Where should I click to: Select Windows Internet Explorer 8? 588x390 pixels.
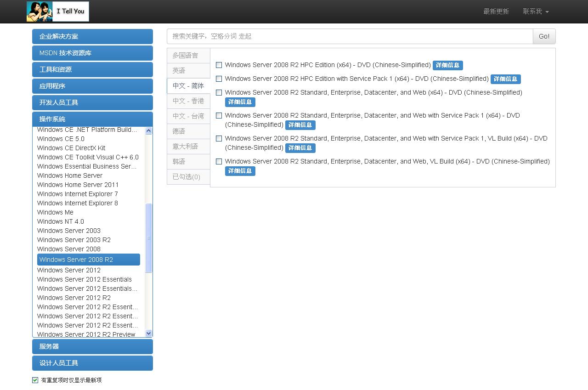point(78,203)
